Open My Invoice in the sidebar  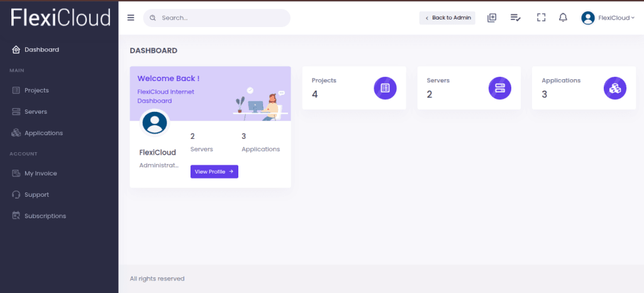click(x=40, y=174)
